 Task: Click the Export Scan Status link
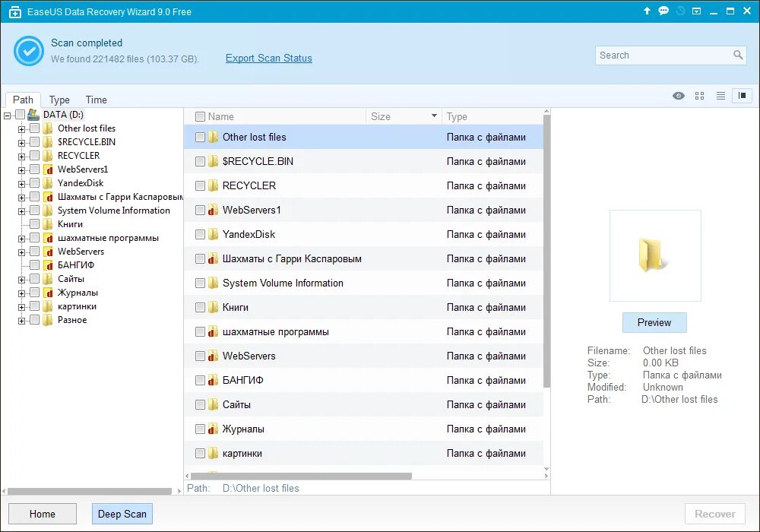coord(268,59)
